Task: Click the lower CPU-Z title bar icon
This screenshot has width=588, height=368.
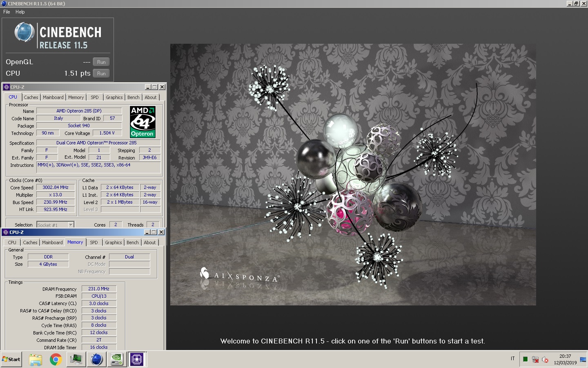Action: tap(5, 232)
